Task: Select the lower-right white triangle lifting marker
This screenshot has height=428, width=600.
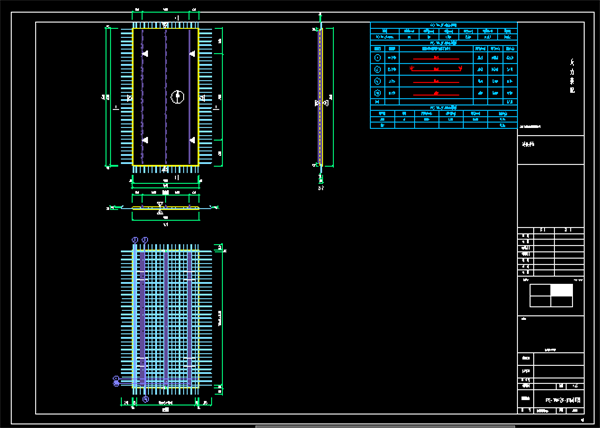Action: pos(192,140)
